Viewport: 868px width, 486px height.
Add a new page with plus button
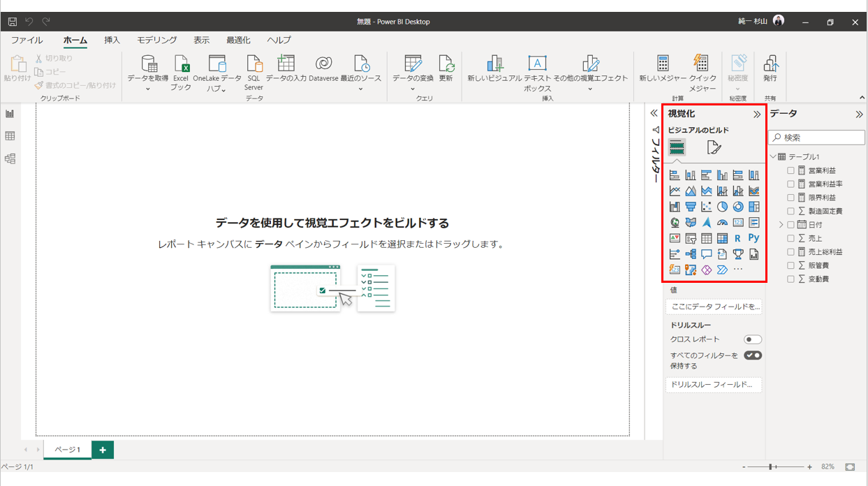tap(103, 450)
